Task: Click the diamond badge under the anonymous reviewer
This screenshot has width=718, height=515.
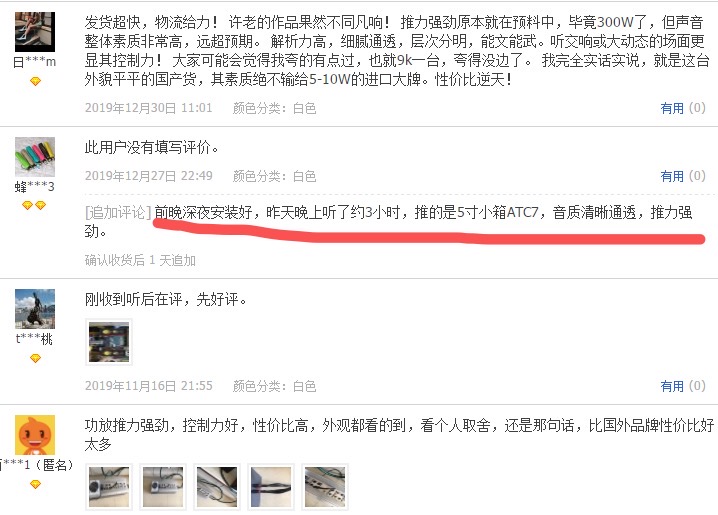Action: (x=35, y=484)
